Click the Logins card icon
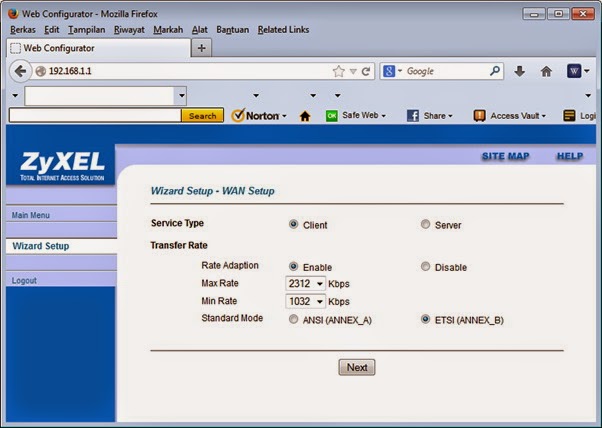Image resolution: width=602 pixels, height=428 pixels. coord(569,116)
